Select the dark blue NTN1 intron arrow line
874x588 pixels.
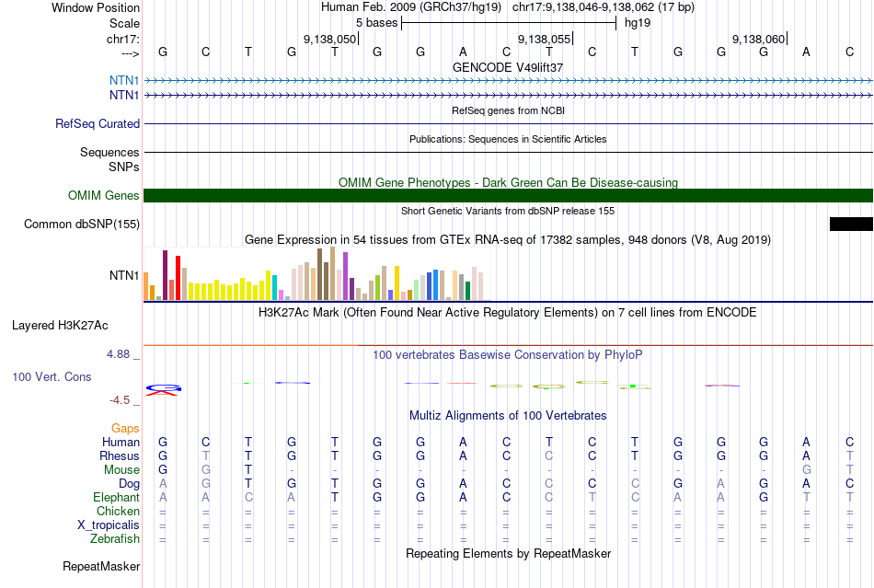(509, 96)
